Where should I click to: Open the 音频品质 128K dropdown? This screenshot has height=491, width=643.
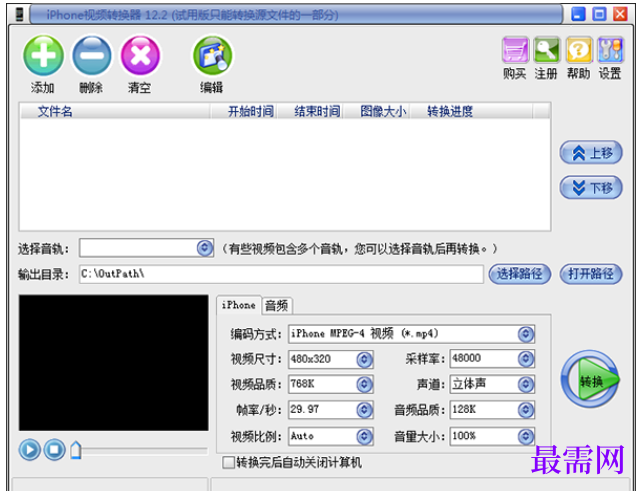click(526, 410)
